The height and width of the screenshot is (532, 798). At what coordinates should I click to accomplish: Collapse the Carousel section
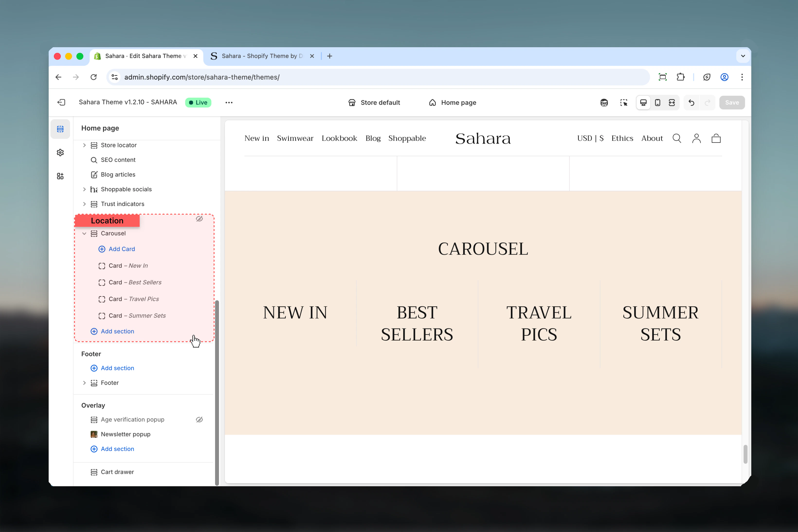84,233
